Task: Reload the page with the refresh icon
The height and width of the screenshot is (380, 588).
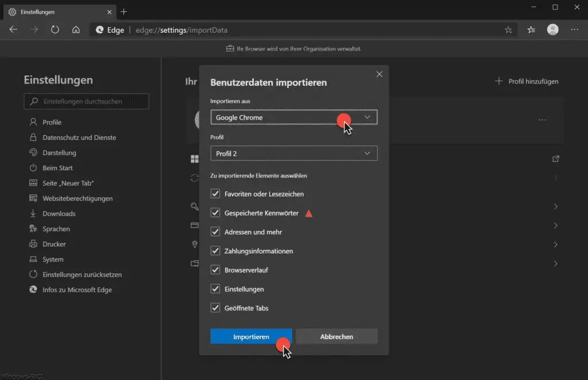Action: point(55,30)
